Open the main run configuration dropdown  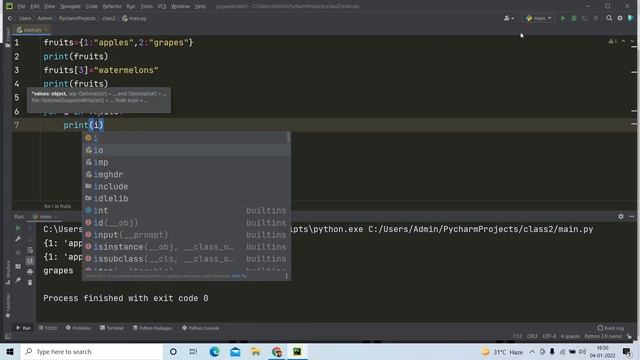(x=539, y=18)
